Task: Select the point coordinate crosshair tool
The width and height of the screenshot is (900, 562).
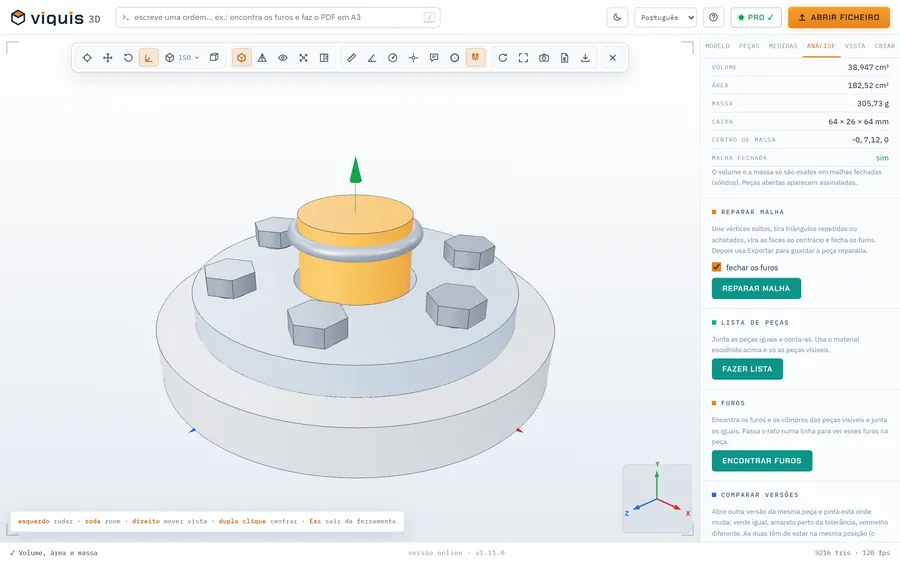Action: (x=413, y=57)
